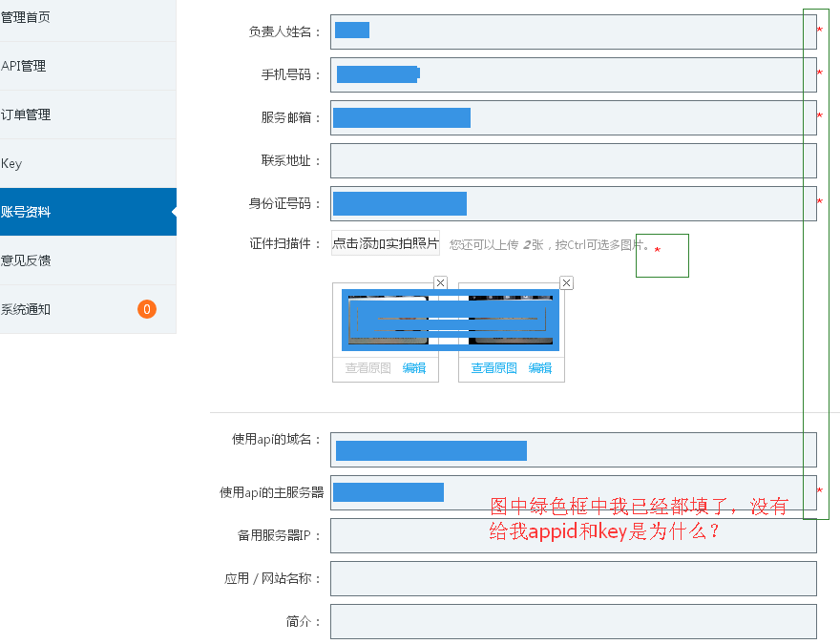The image size is (840, 644).
Task: Click 点击添加实拍照片 upload button
Action: (386, 243)
